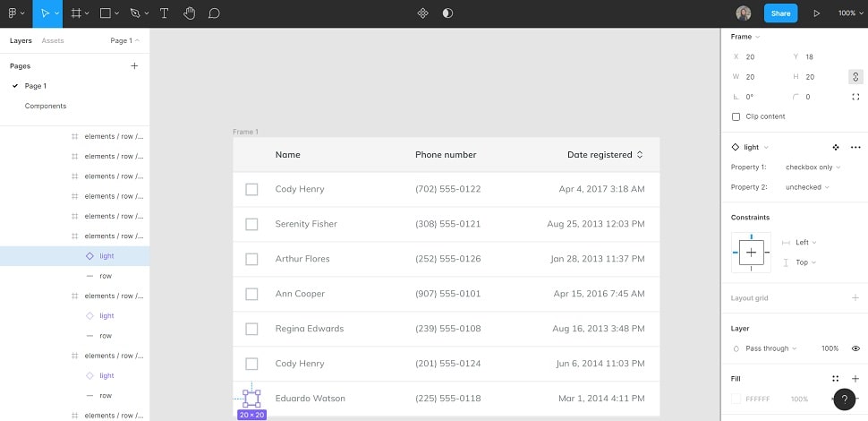Click the (308) 555-0121 phone cell
This screenshot has height=421, width=868.
pyautogui.click(x=447, y=224)
